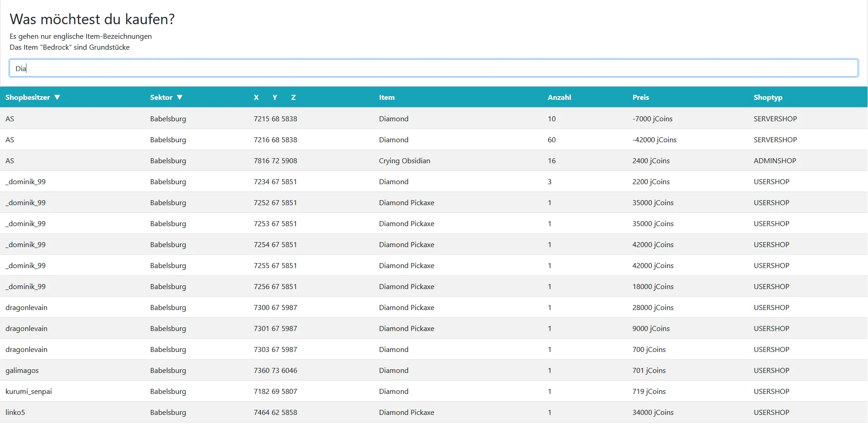Viewport: 868px width, 424px height.
Task: Click the heading 'Was möchtest du kaufen?'
Action: click(x=92, y=19)
